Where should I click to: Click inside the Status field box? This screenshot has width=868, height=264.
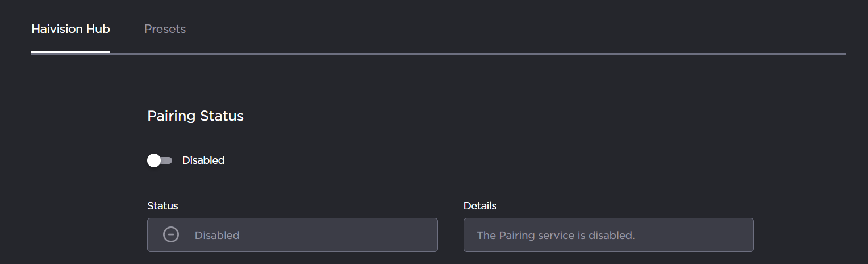coord(318,234)
